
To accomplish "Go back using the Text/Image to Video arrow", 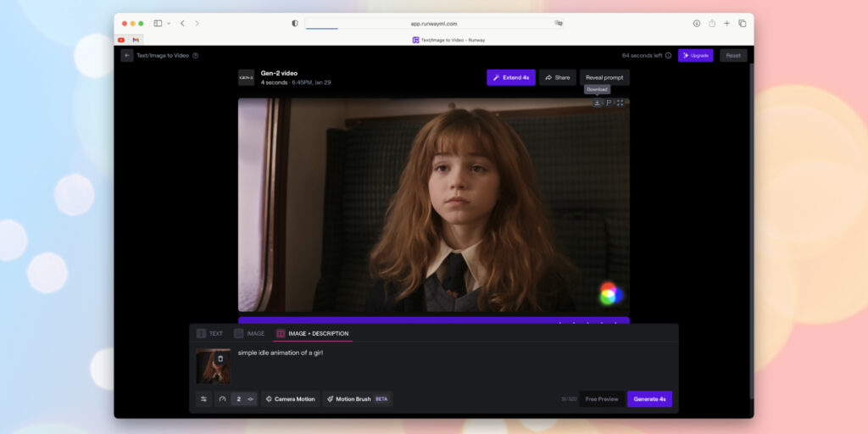I will [x=127, y=55].
